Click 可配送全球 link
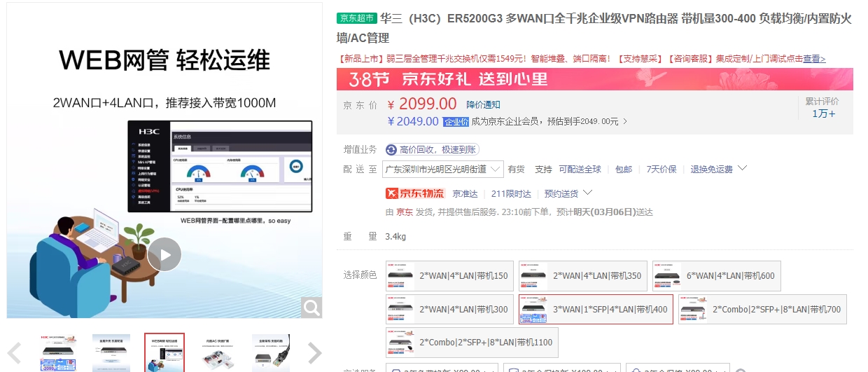868x372 pixels. pyautogui.click(x=580, y=170)
